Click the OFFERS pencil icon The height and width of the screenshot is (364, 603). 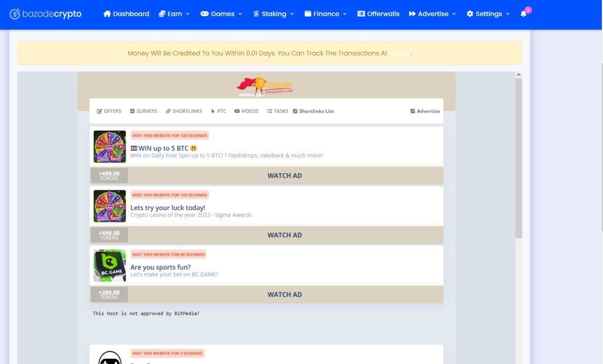[x=100, y=111]
